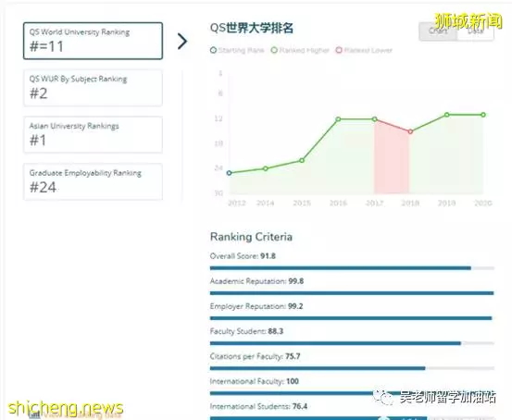Click the 2020 data point on chart
The image size is (512, 420).
coord(483,115)
